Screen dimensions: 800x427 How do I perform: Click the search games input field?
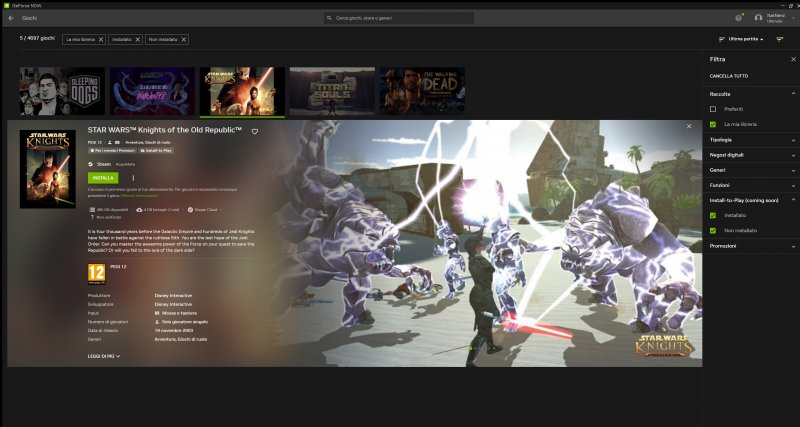coord(400,18)
